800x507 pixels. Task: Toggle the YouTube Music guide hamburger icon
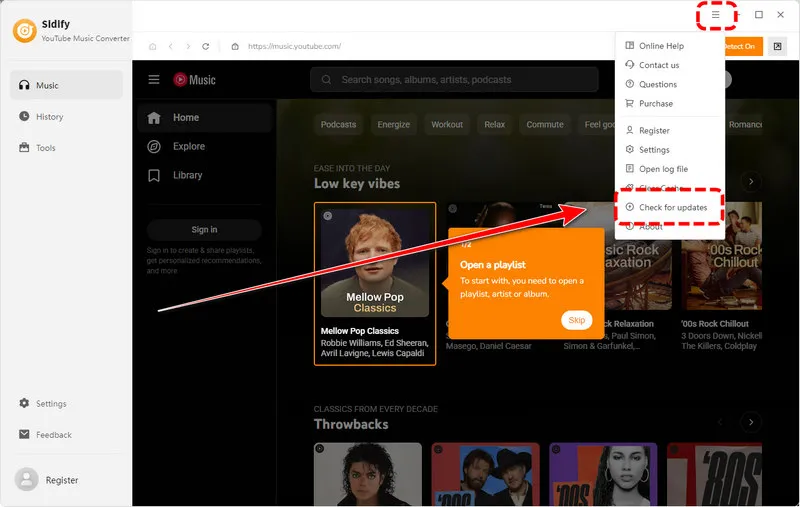pos(154,80)
